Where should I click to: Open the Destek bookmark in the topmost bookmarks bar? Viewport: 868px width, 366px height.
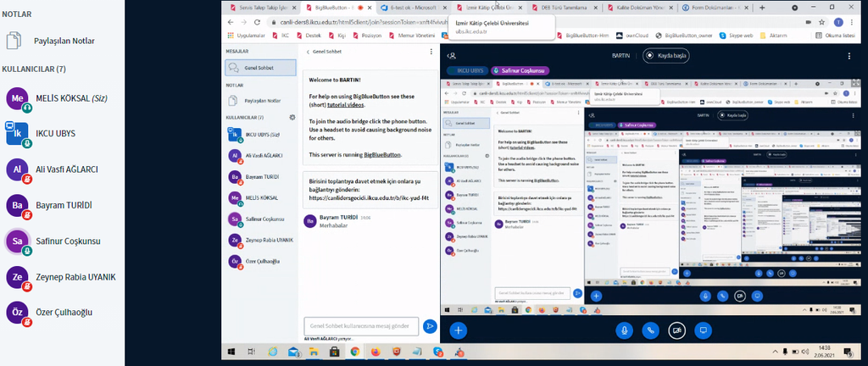coord(309,36)
